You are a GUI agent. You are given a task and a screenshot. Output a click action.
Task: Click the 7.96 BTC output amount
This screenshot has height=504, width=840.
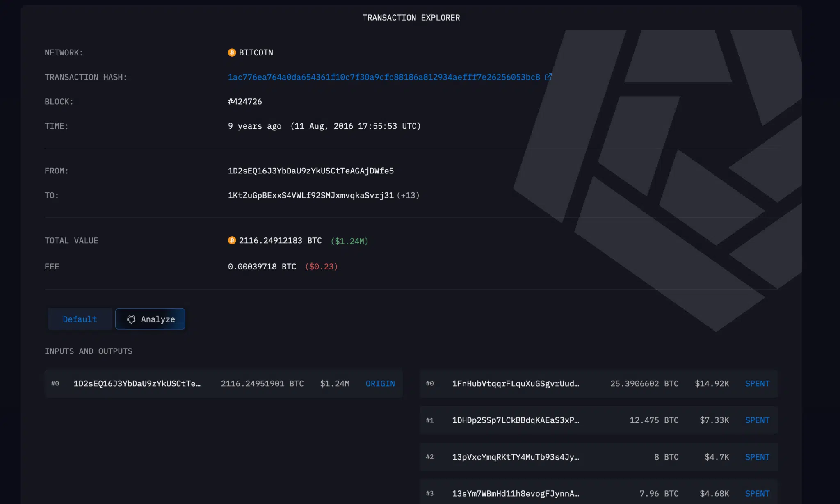(x=659, y=493)
